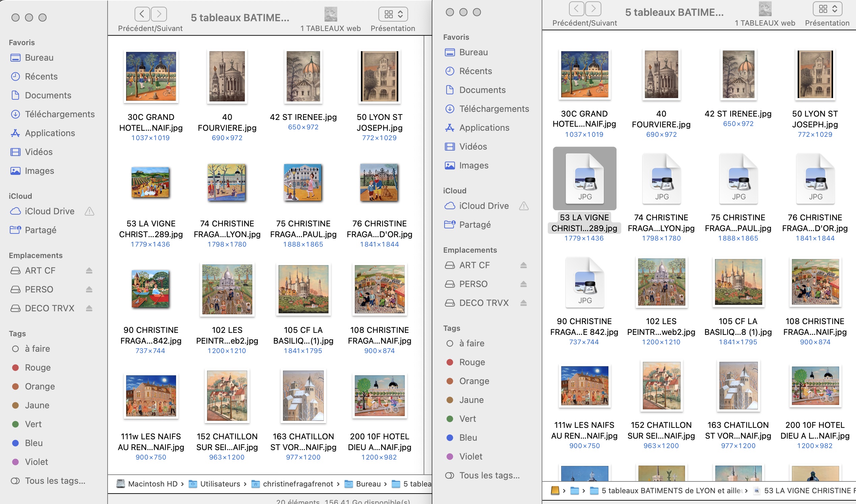Screen dimensions: 856x504
Task: Click the Back arrow in left window toolbar
Action: tap(142, 14)
